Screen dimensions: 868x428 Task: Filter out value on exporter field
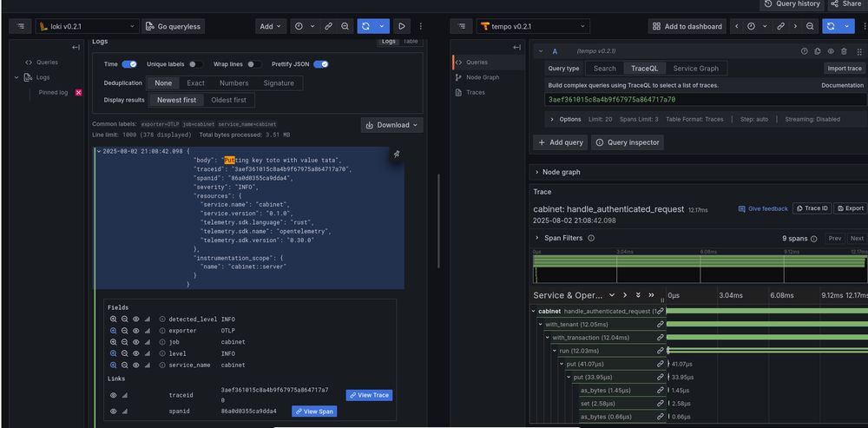coord(124,331)
